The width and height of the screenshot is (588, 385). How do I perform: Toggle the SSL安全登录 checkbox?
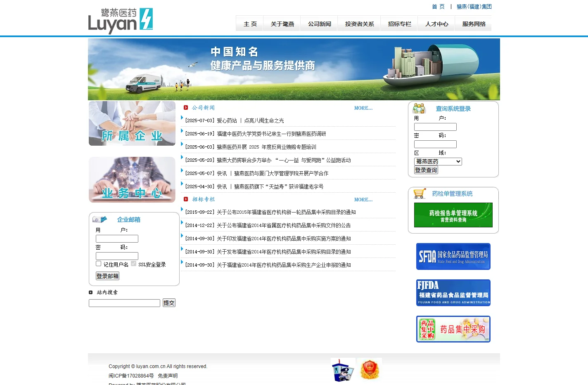click(133, 264)
